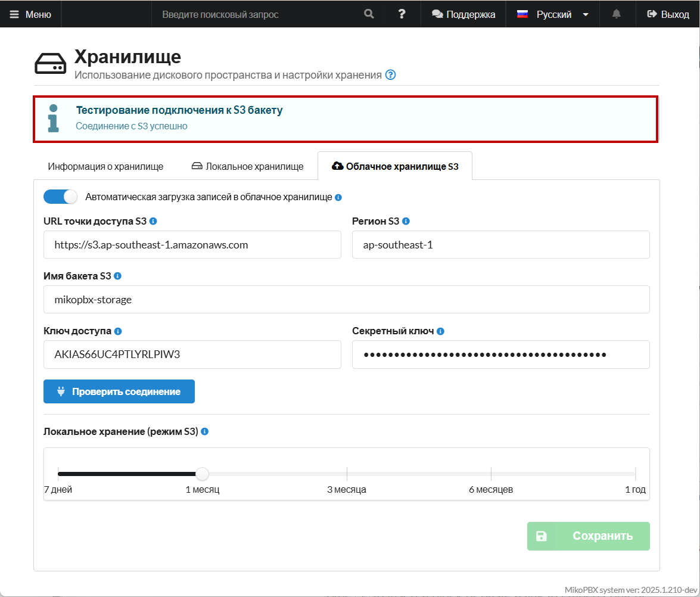Open Поддержка support link
Screen dimensions: 700x597
[x=463, y=14]
